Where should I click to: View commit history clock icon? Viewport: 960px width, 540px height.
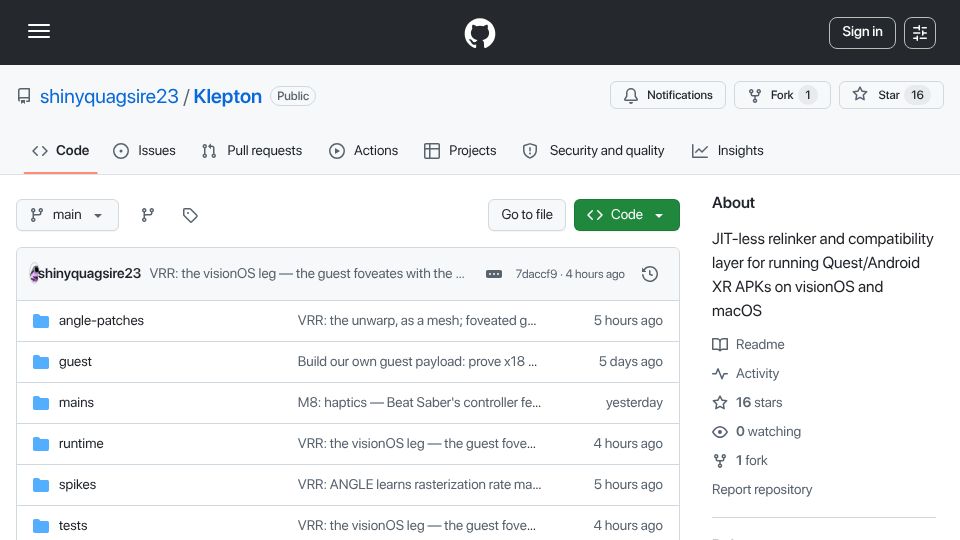click(x=650, y=274)
